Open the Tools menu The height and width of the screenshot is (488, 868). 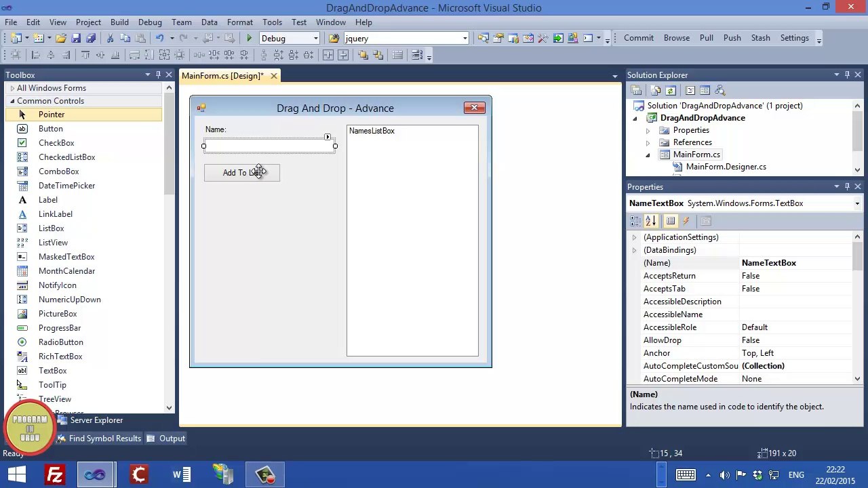click(272, 22)
